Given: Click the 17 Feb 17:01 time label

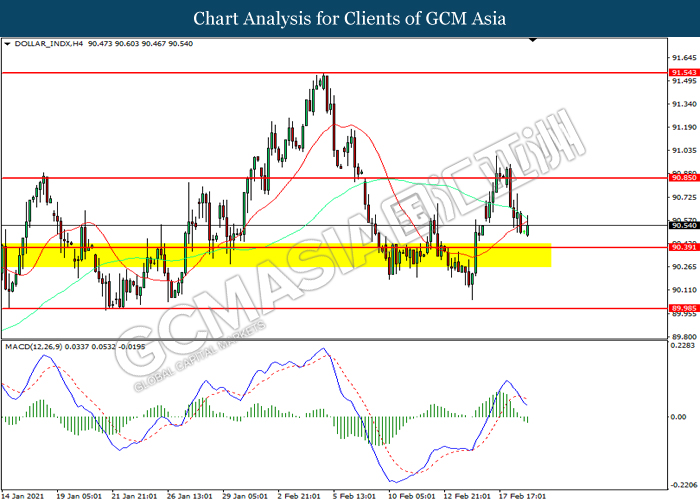Looking at the screenshot, I should click(x=522, y=496).
